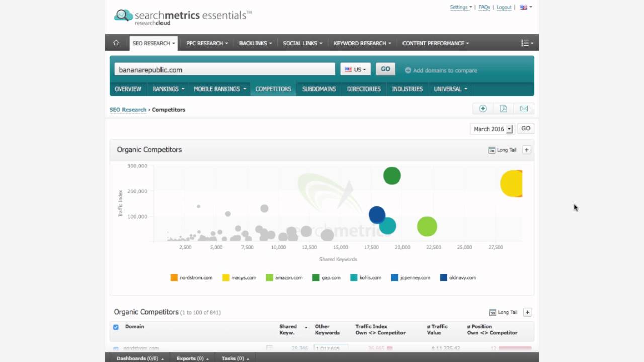This screenshot has width=644, height=362.
Task: Select the macys.com yellow bubble in chart
Action: 512,184
